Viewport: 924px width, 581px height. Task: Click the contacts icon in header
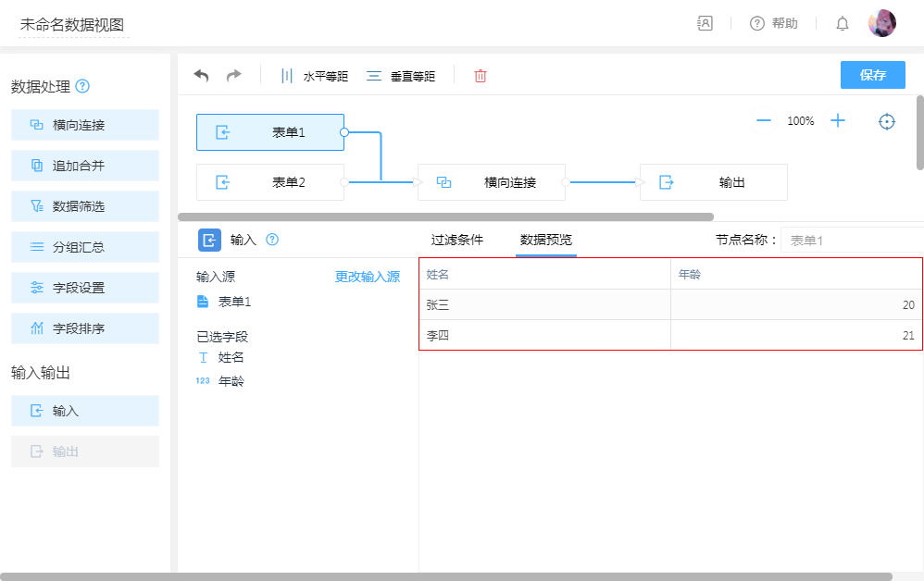tap(705, 24)
